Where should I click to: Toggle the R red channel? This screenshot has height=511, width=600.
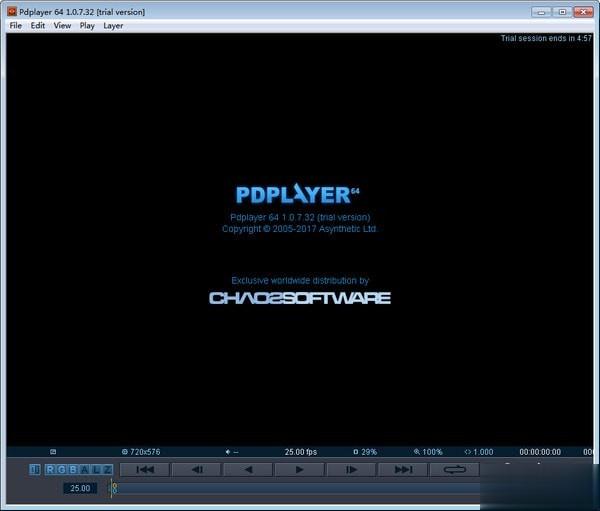pyautogui.click(x=51, y=469)
